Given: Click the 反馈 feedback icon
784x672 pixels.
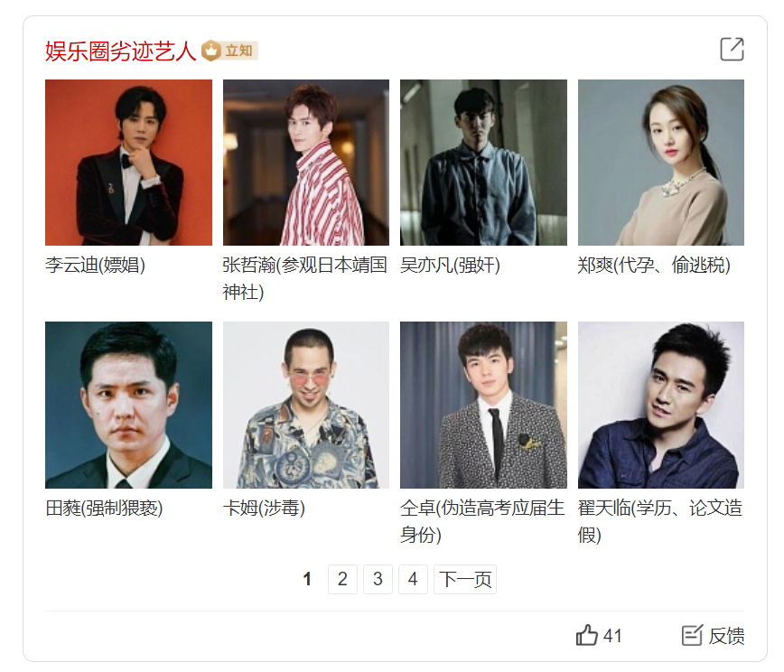Looking at the screenshot, I should [x=692, y=635].
